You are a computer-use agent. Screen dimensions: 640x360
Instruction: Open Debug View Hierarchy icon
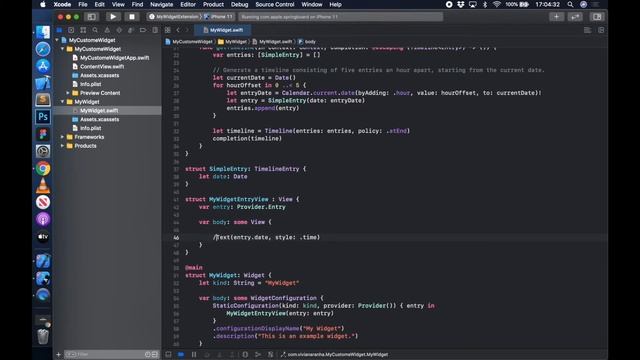[x=245, y=354]
